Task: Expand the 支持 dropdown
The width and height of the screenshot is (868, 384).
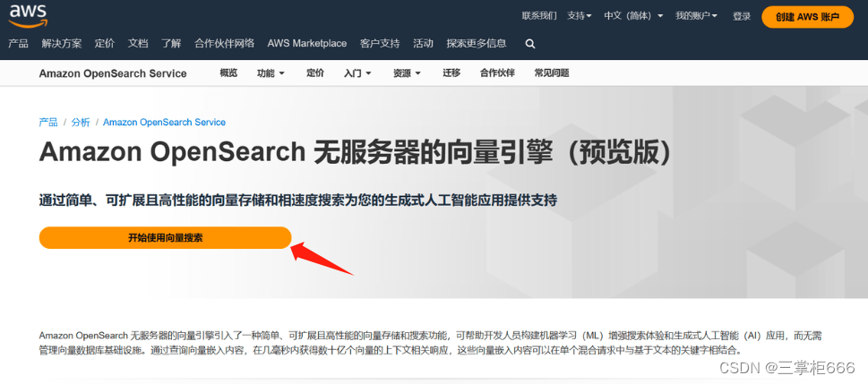Action: coord(579,16)
